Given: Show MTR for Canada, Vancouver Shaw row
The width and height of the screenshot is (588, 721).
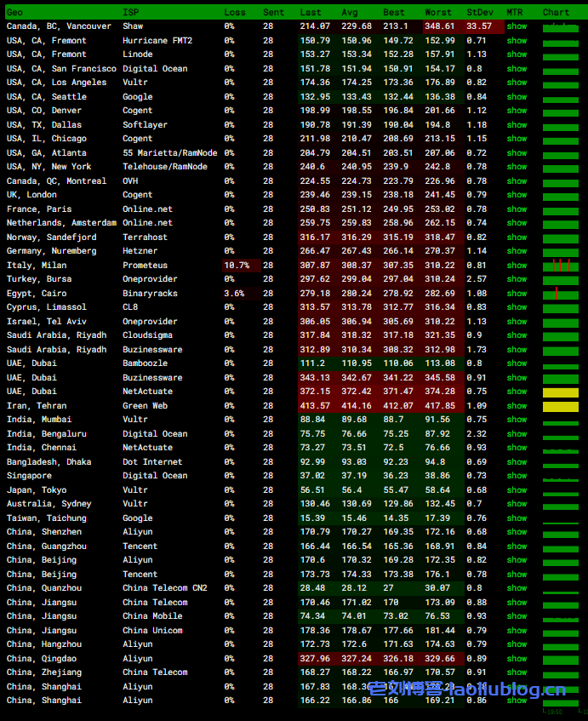Looking at the screenshot, I should [517, 26].
